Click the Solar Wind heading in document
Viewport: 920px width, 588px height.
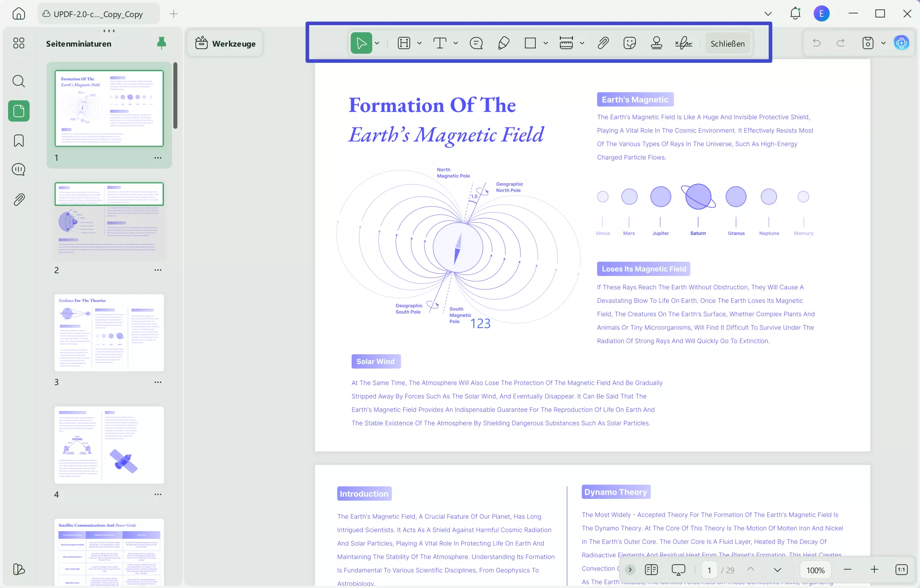pyautogui.click(x=376, y=361)
